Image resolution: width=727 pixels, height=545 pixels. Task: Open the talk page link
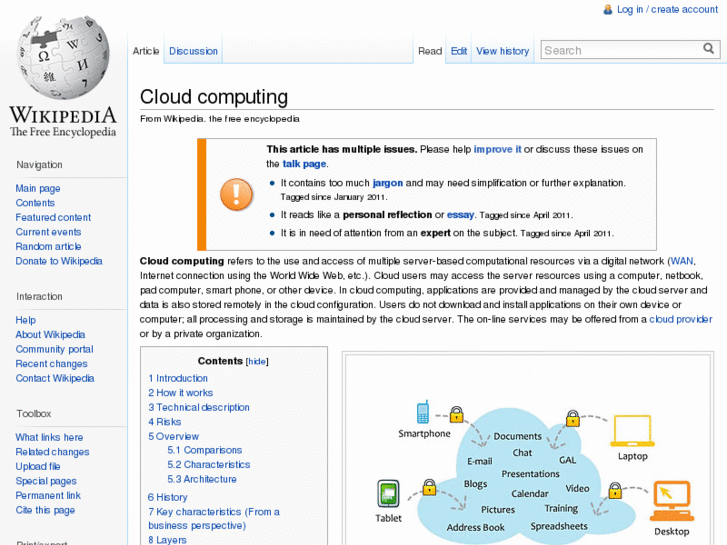click(x=304, y=164)
